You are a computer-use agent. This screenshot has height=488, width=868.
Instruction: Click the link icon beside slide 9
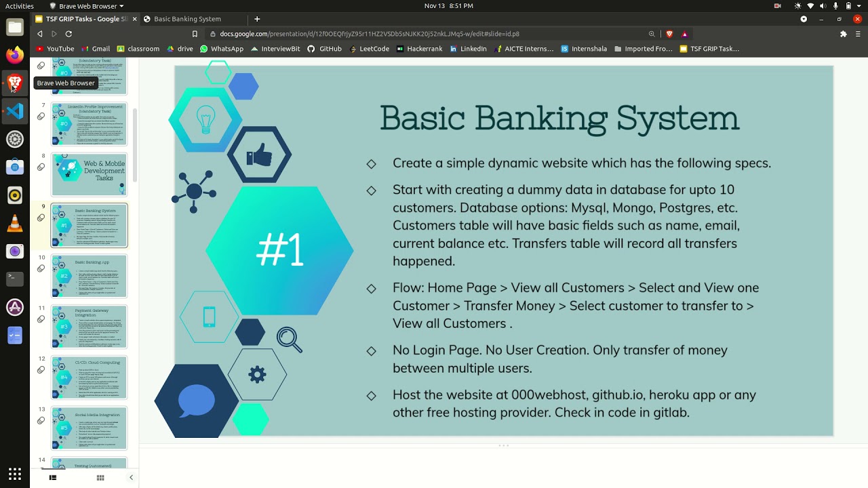tap(41, 218)
